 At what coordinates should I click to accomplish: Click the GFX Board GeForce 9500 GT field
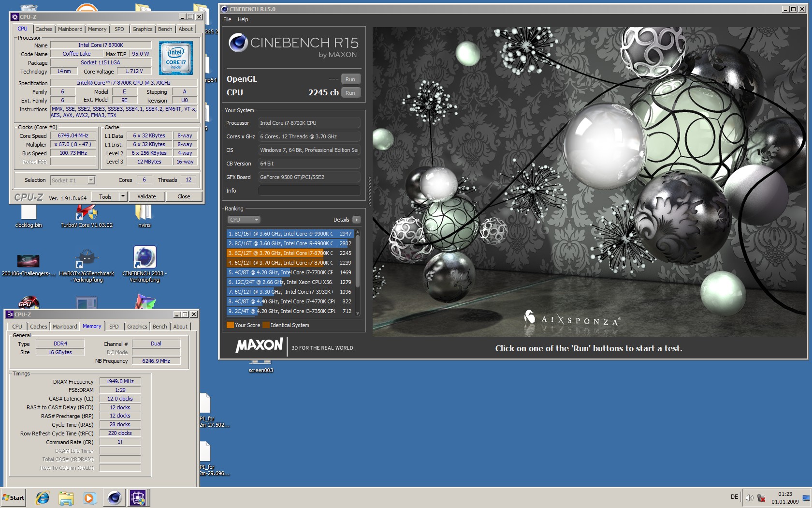pyautogui.click(x=309, y=177)
